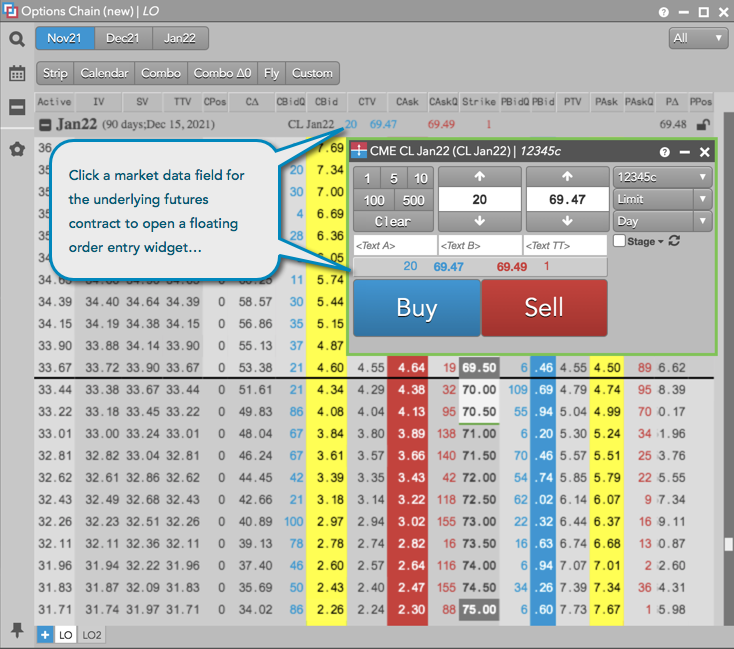Click the Text A input field
The height and width of the screenshot is (649, 734).
(395, 246)
